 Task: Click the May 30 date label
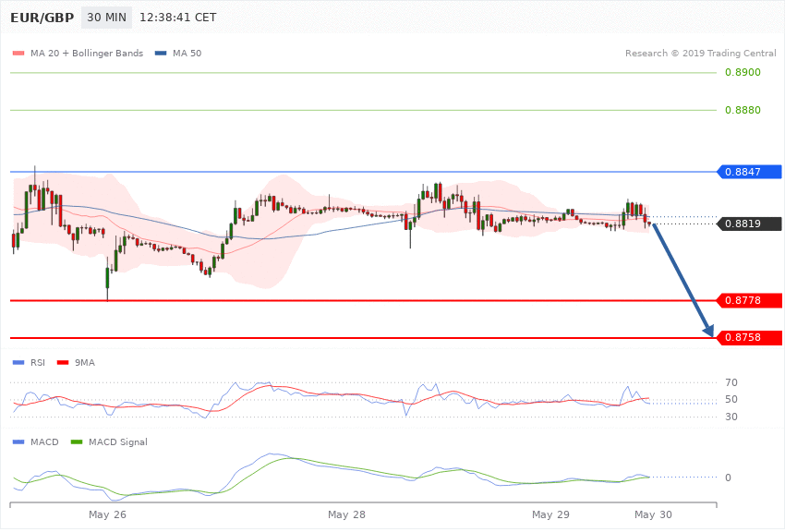653,514
